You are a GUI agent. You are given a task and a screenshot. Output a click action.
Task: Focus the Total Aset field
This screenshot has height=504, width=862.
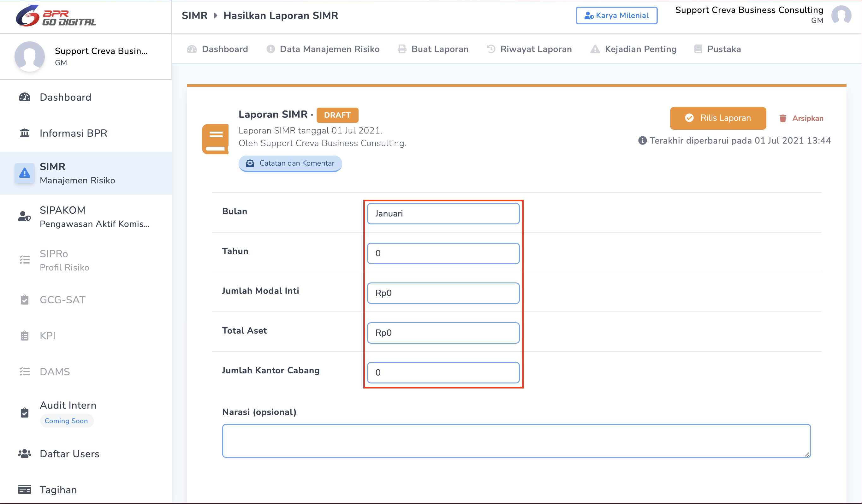(x=443, y=333)
